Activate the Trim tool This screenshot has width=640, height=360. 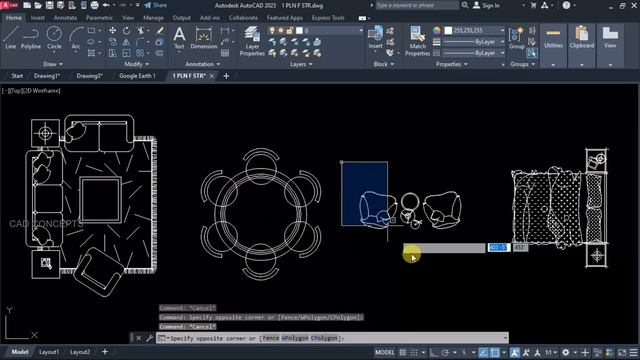point(141,31)
